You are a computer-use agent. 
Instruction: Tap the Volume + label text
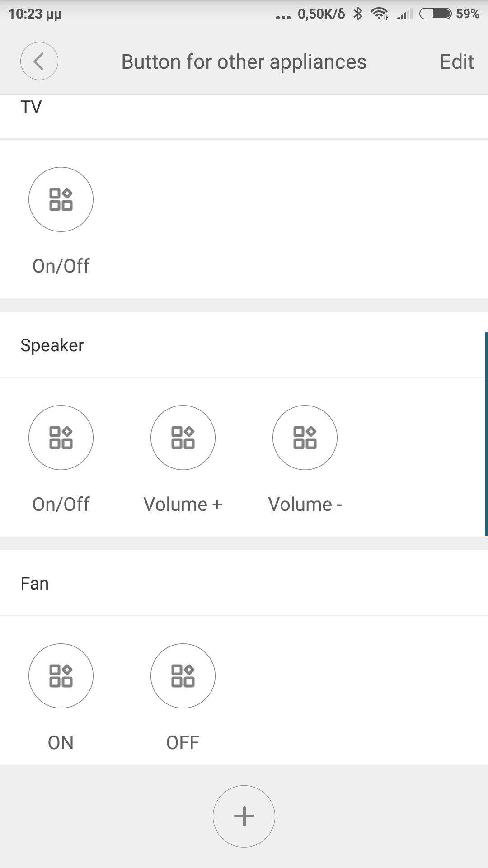coord(183,504)
